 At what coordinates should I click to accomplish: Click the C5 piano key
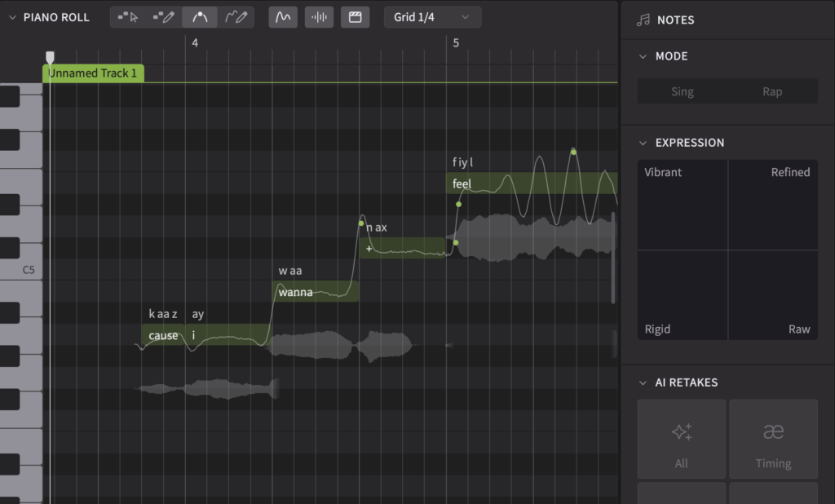click(20, 269)
